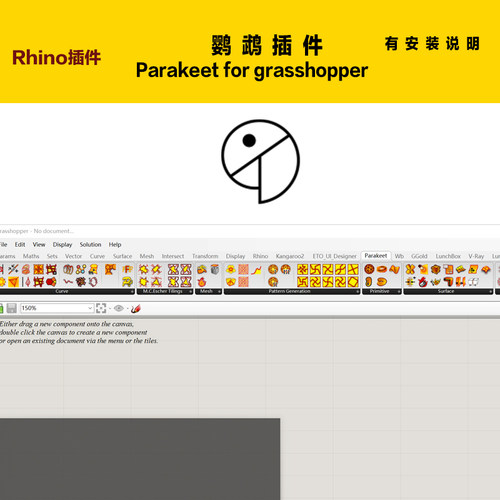Switch to the V-Ray tab
This screenshot has height=500, width=500.
point(476,256)
